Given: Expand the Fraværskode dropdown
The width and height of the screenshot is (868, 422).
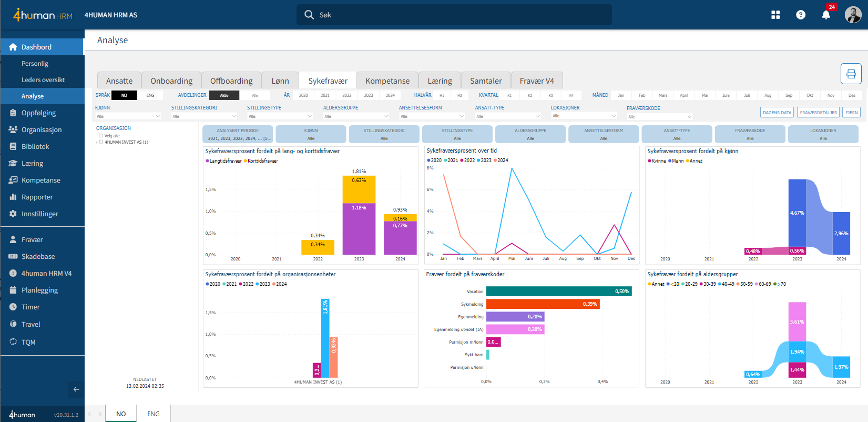Looking at the screenshot, I should pos(660,117).
